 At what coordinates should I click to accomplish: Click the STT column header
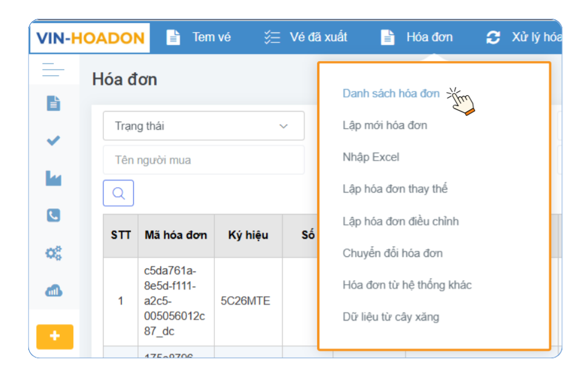coord(121,236)
